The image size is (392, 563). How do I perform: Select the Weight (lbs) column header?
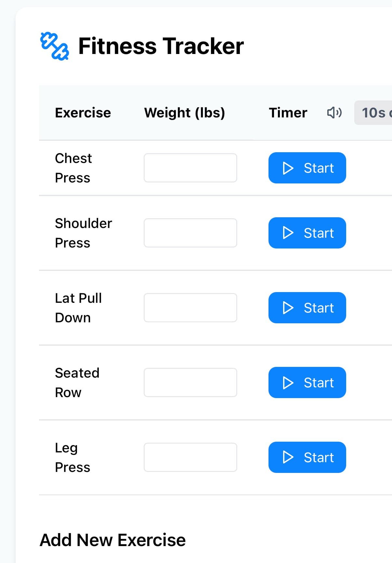coord(184,113)
